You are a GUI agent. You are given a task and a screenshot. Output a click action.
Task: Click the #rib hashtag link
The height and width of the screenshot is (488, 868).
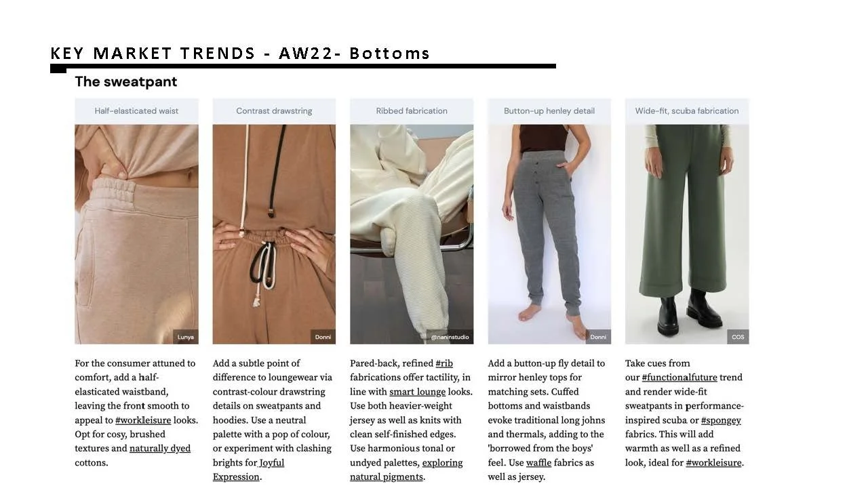pos(444,363)
